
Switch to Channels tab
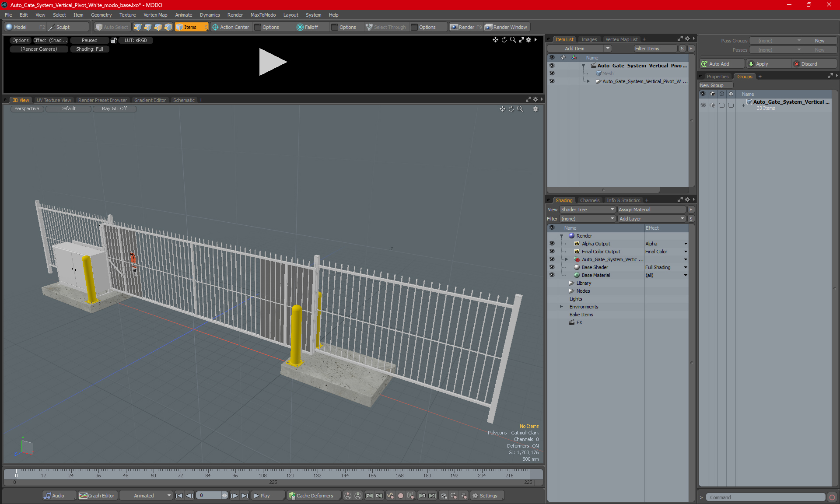[590, 200]
